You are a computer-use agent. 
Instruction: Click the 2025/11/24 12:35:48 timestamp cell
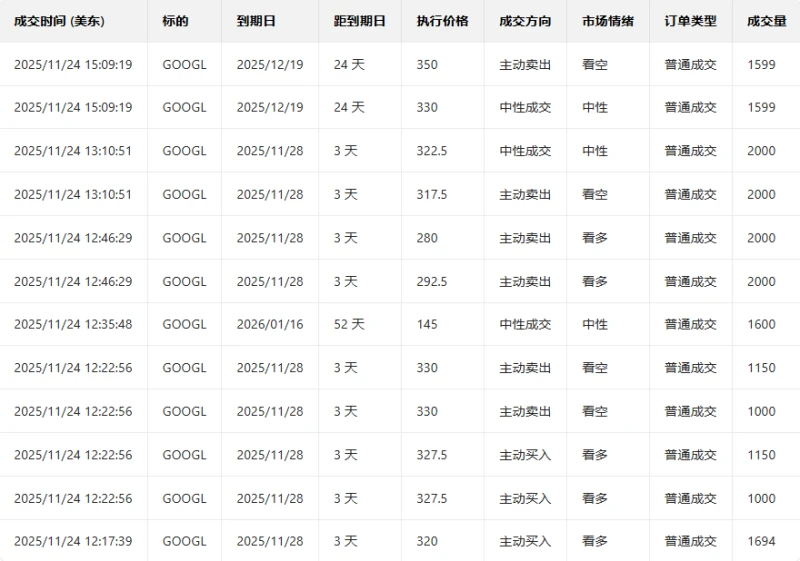(73, 324)
